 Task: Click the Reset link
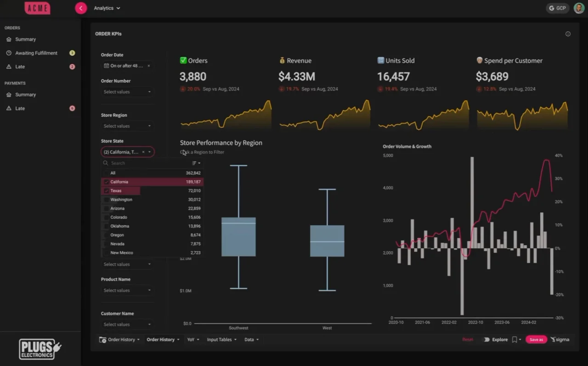pyautogui.click(x=468, y=340)
